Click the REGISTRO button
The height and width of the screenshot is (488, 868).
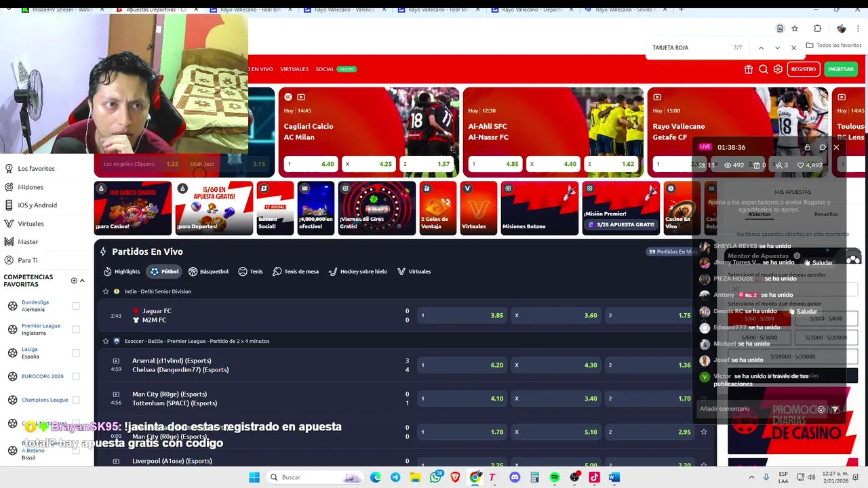point(804,69)
